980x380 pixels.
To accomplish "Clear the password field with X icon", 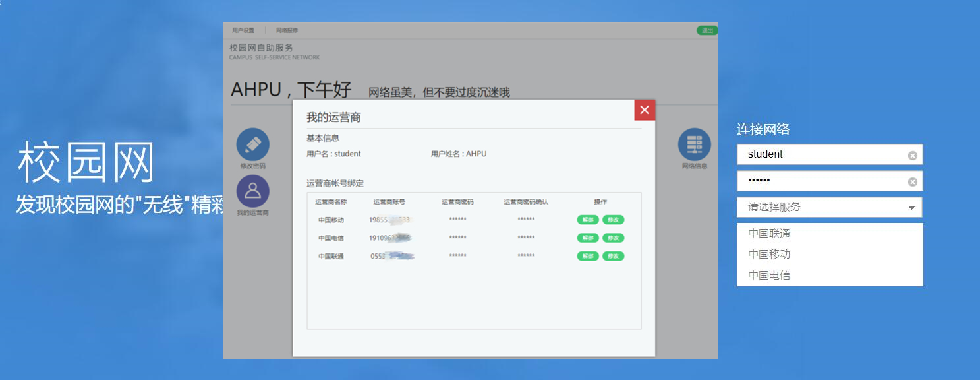I will click(x=912, y=182).
